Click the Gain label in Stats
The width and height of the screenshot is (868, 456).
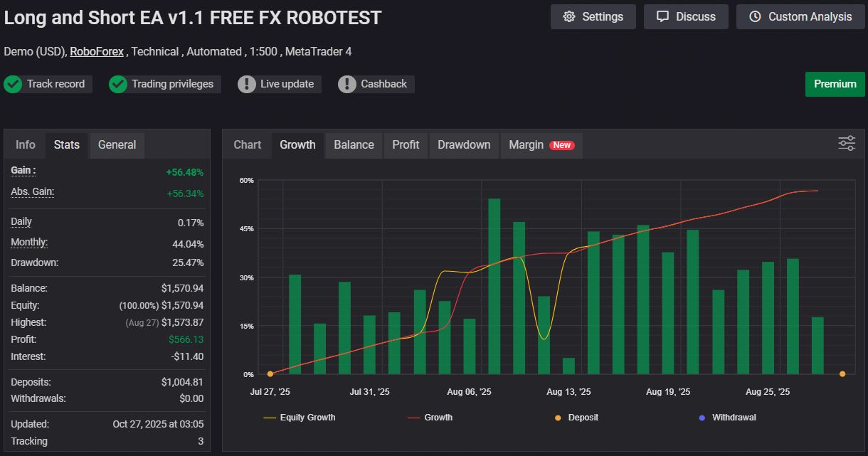(x=23, y=171)
